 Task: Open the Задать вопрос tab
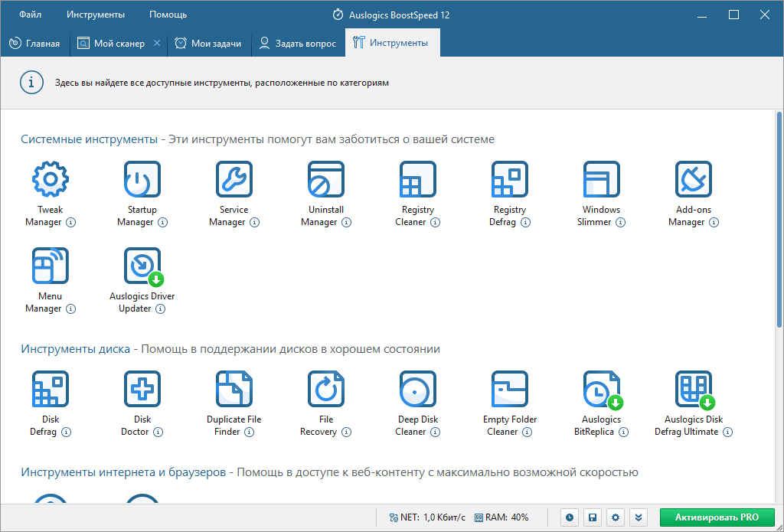coord(298,43)
